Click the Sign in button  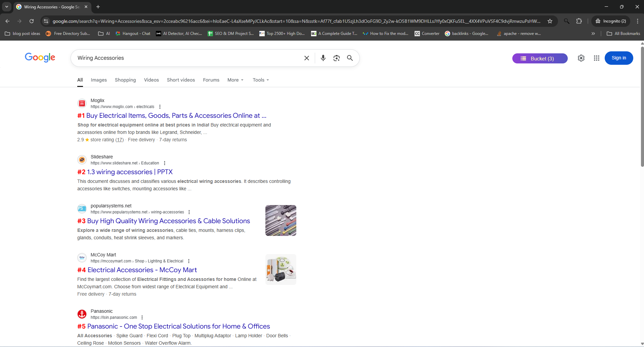point(618,58)
